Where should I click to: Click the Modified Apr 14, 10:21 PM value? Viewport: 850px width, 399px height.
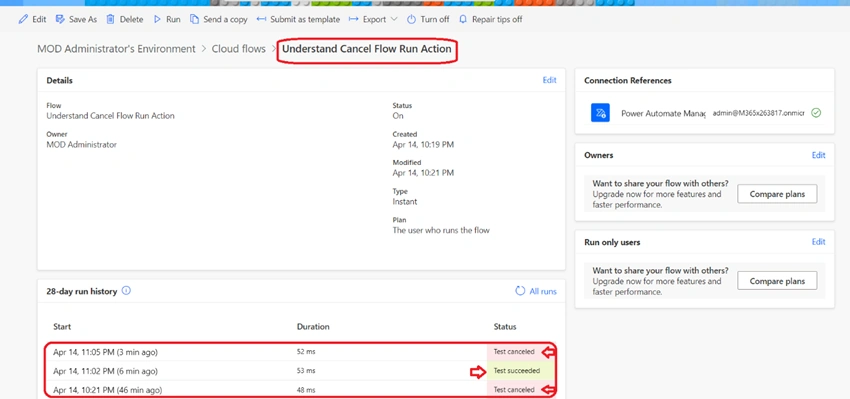click(423, 172)
